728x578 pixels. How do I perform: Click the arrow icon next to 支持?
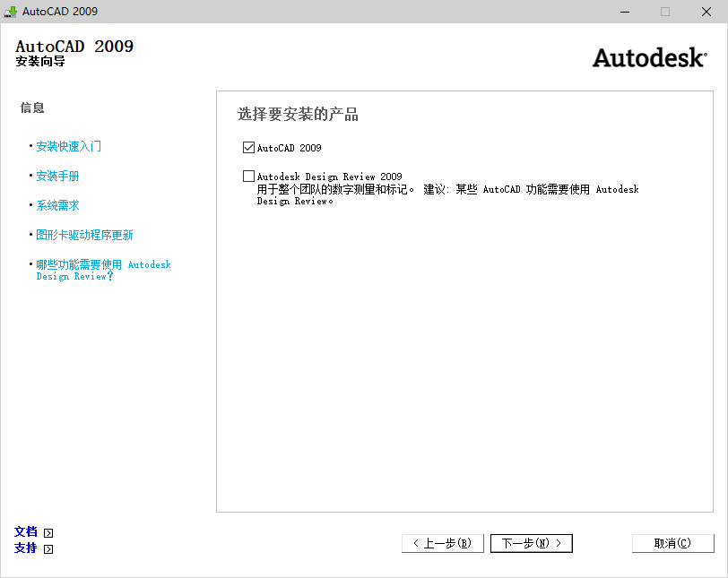(x=48, y=548)
